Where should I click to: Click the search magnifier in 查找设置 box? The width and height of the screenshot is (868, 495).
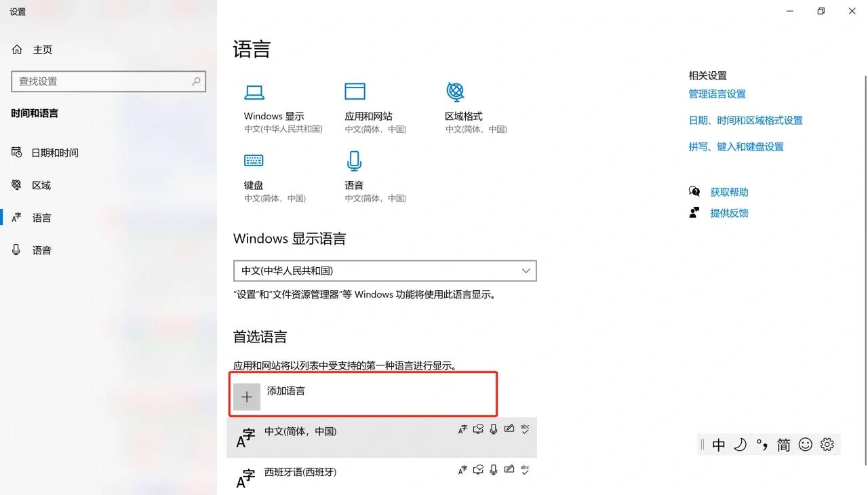196,81
